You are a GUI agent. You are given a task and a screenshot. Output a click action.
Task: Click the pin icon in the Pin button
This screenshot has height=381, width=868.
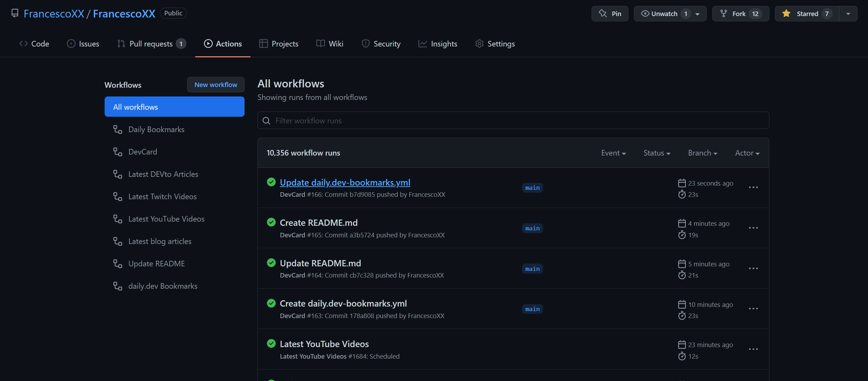(602, 14)
